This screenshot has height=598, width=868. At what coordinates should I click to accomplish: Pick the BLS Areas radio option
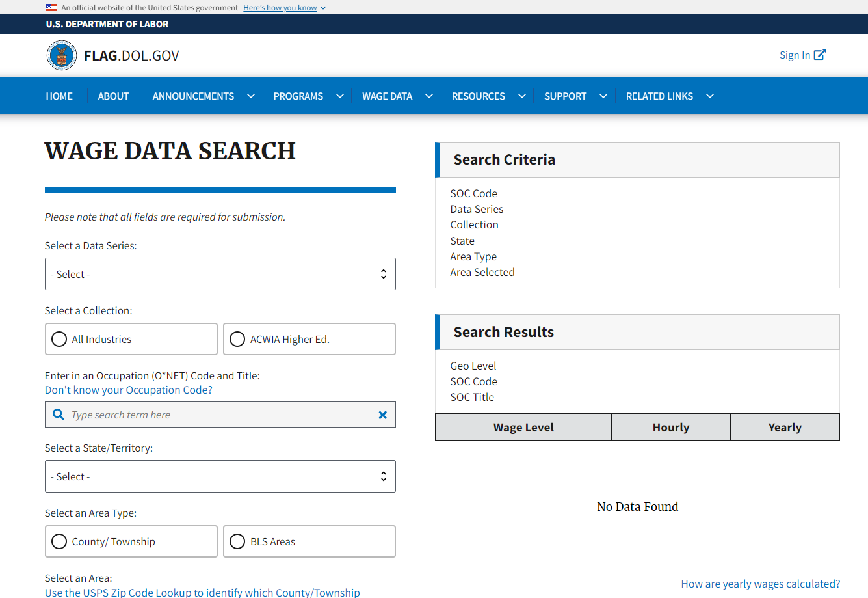[309, 541]
